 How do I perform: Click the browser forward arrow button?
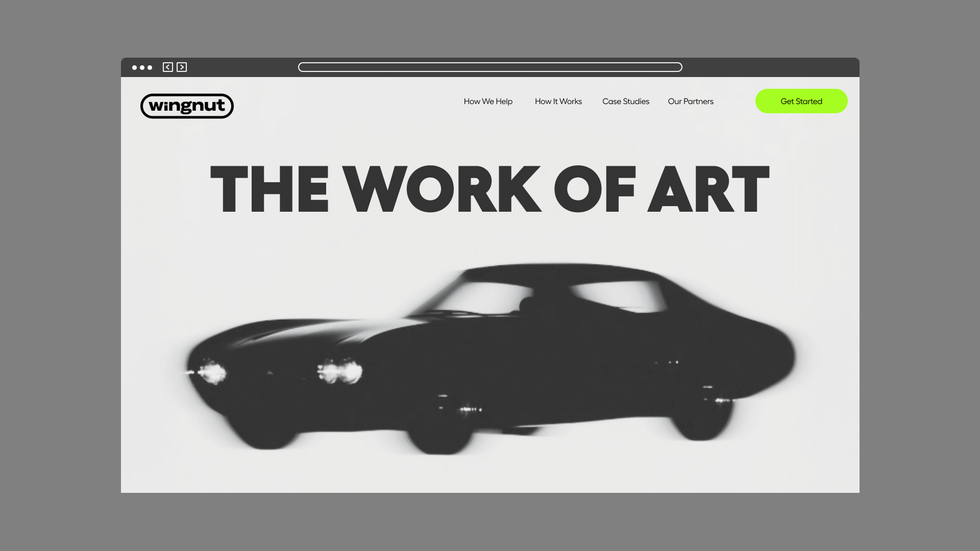(x=182, y=67)
